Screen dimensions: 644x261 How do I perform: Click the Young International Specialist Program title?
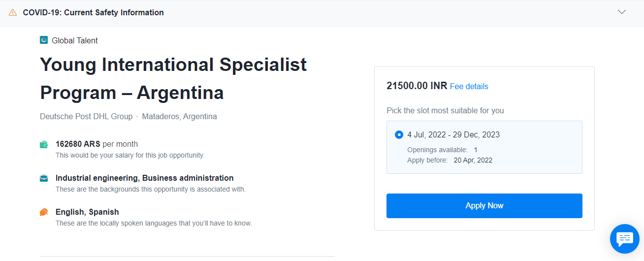(173, 78)
